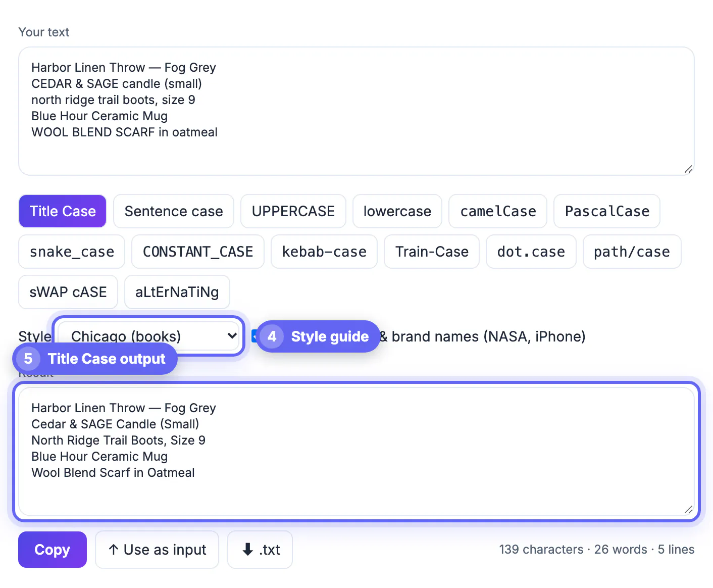The image size is (713, 588).
Task: Click the 'brand names (NASA, iPhone)' label
Action: pos(488,336)
